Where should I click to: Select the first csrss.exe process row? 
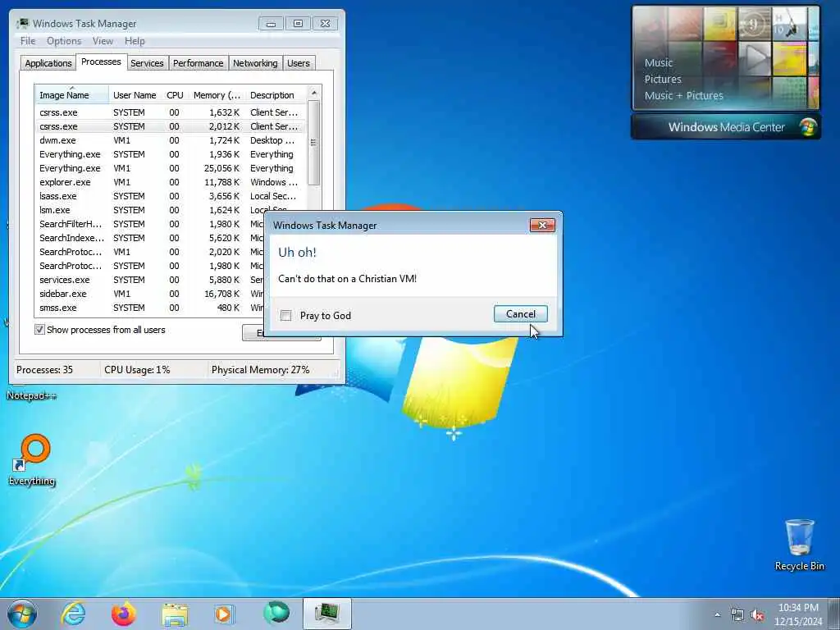coord(171,112)
